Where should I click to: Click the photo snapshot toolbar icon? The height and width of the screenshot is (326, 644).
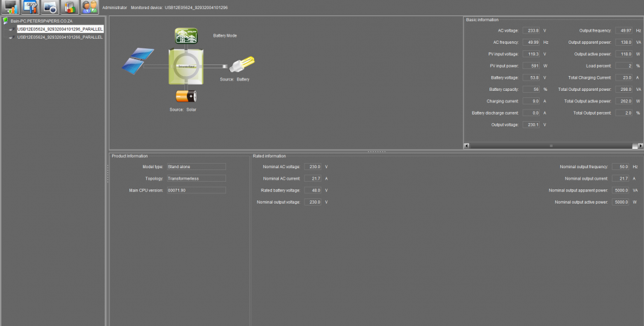coord(50,7)
